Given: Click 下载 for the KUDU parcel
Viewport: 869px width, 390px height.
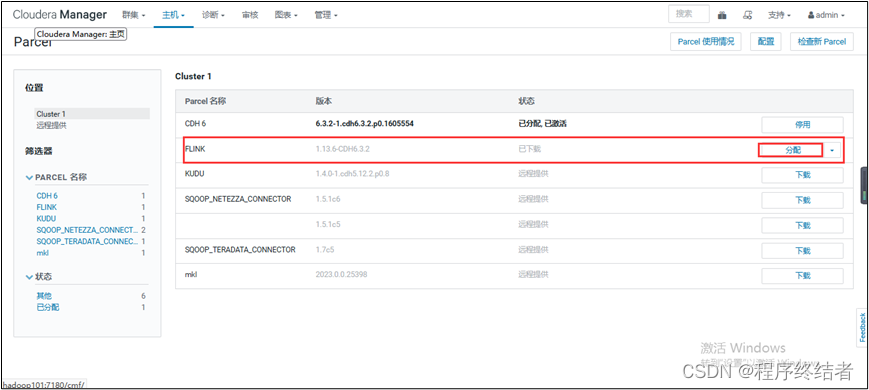Looking at the screenshot, I should pyautogui.click(x=802, y=175).
